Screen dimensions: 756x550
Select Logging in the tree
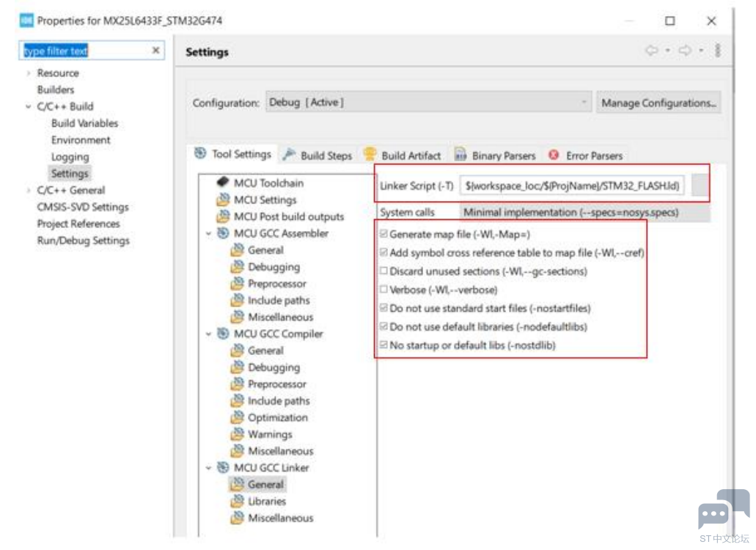[70, 157]
